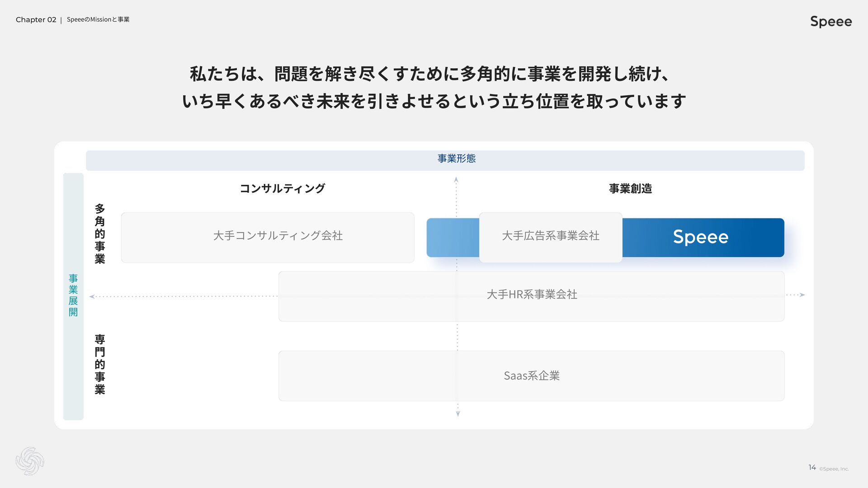
Task: Click the downward arrowhead on vertical axis
Action: [x=458, y=413]
